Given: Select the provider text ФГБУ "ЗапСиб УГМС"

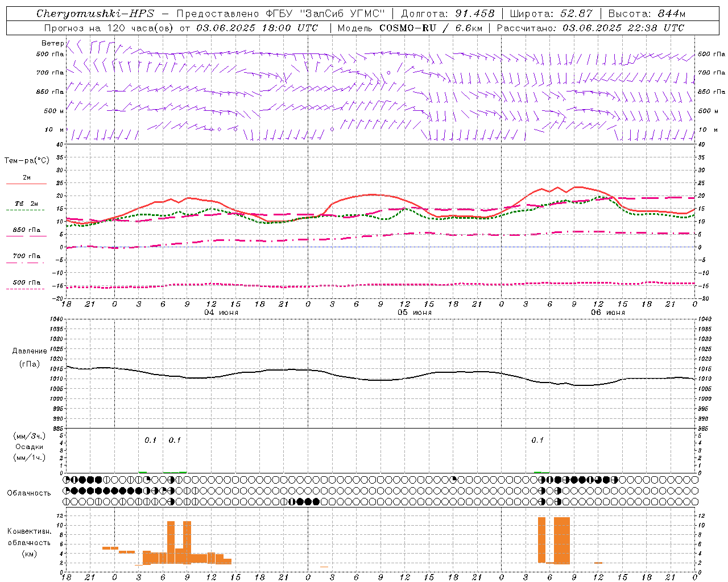Looking at the screenshot, I should (325, 14).
